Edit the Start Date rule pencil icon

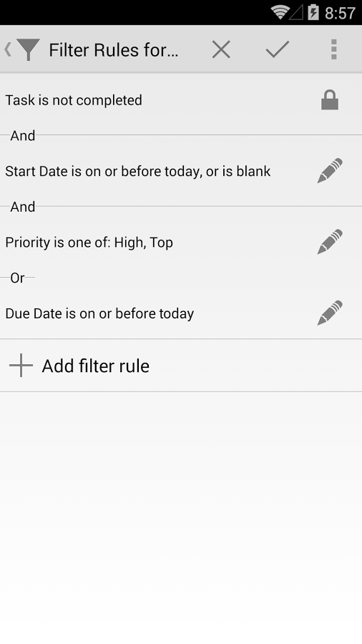330,171
